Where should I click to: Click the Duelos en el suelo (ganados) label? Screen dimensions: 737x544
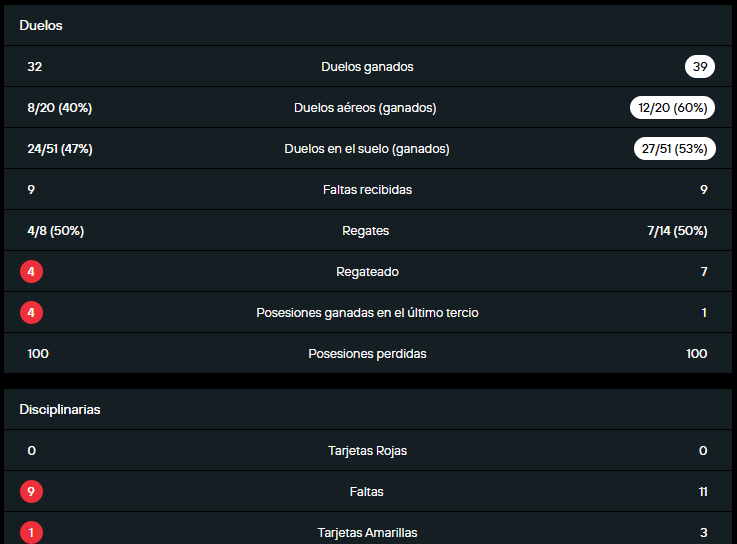(367, 149)
